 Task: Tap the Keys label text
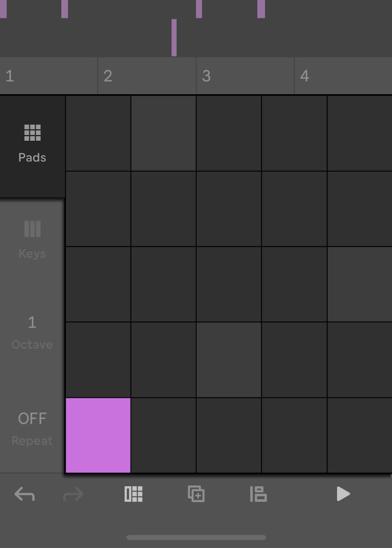(x=32, y=253)
